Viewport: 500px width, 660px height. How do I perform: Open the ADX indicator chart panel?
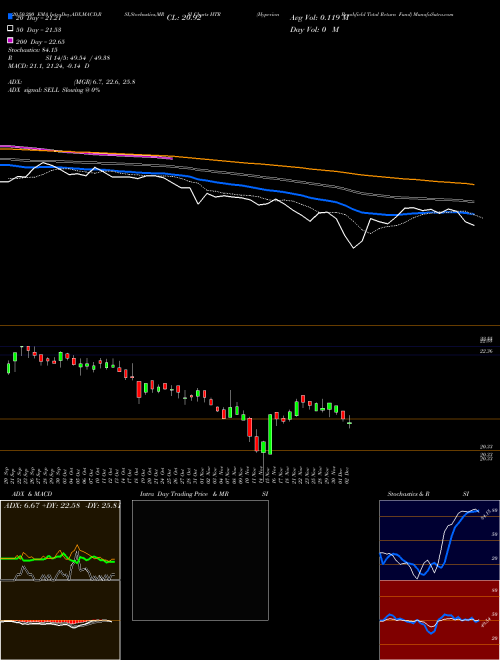pyautogui.click(x=60, y=540)
